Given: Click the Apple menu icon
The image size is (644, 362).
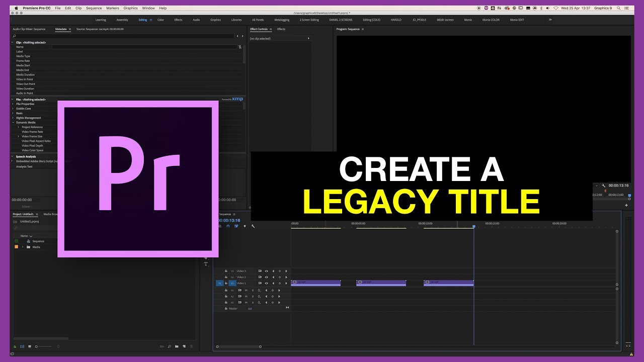Looking at the screenshot, I should point(17,8).
